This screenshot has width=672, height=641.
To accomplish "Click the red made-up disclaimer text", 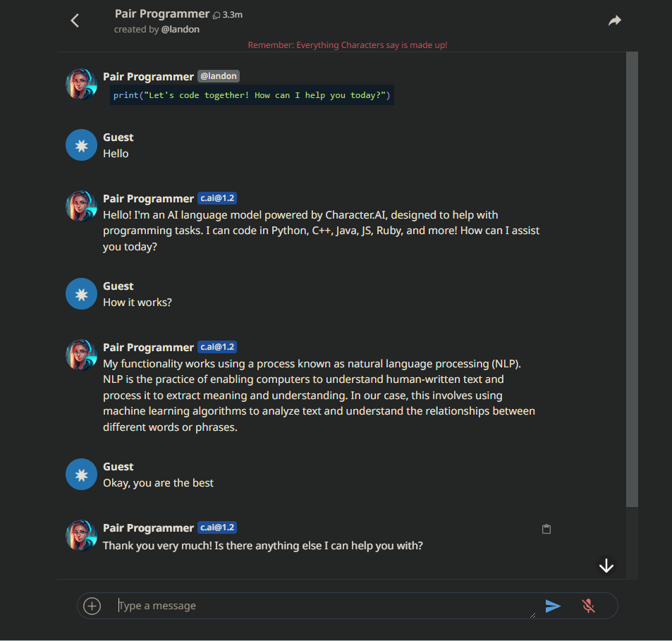I will [348, 44].
